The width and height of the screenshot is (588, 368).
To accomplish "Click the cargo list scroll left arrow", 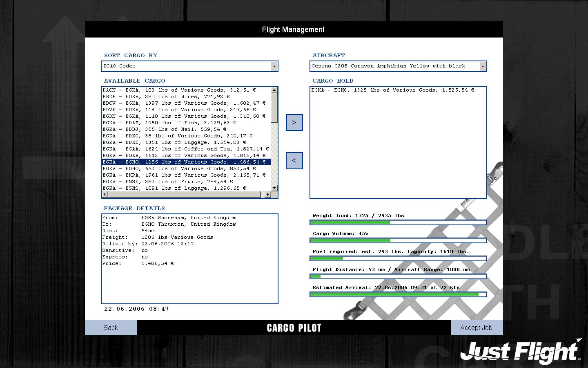I will (105, 195).
